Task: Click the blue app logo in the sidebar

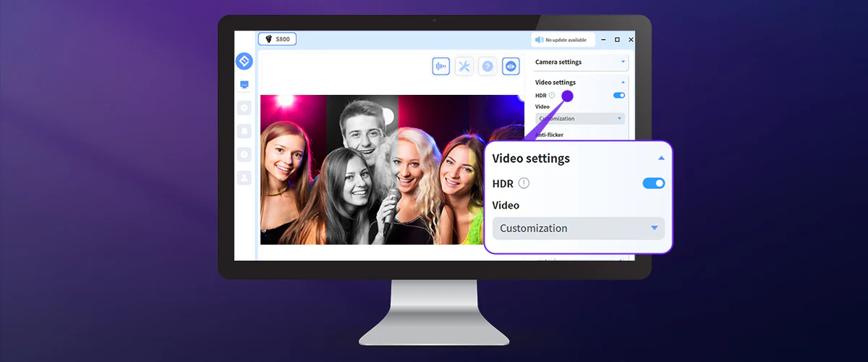Action: 244,61
